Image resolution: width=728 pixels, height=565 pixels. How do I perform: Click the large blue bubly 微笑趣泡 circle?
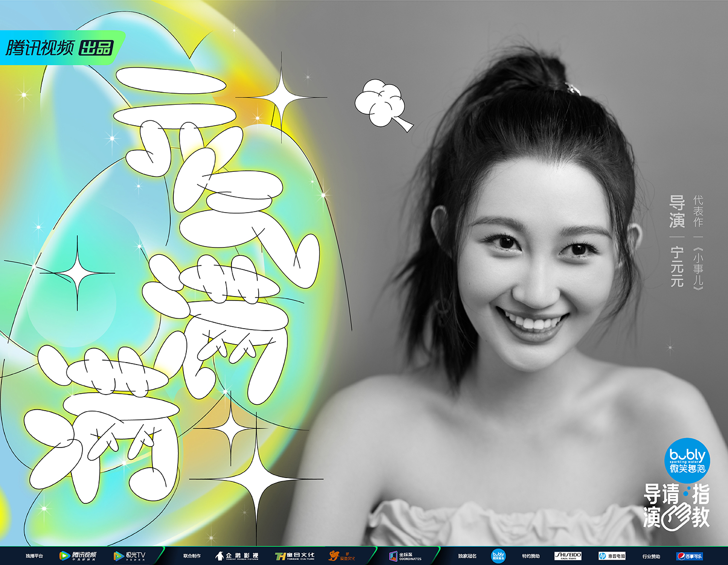coord(687,461)
